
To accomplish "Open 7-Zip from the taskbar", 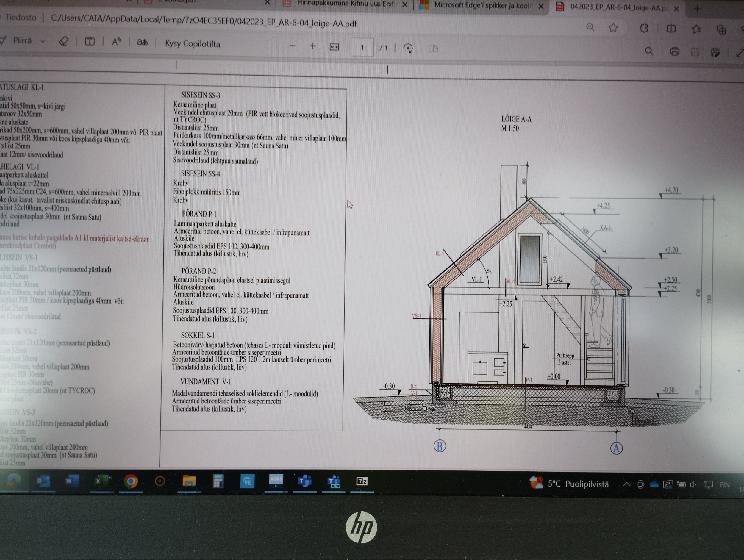I will click(x=362, y=481).
